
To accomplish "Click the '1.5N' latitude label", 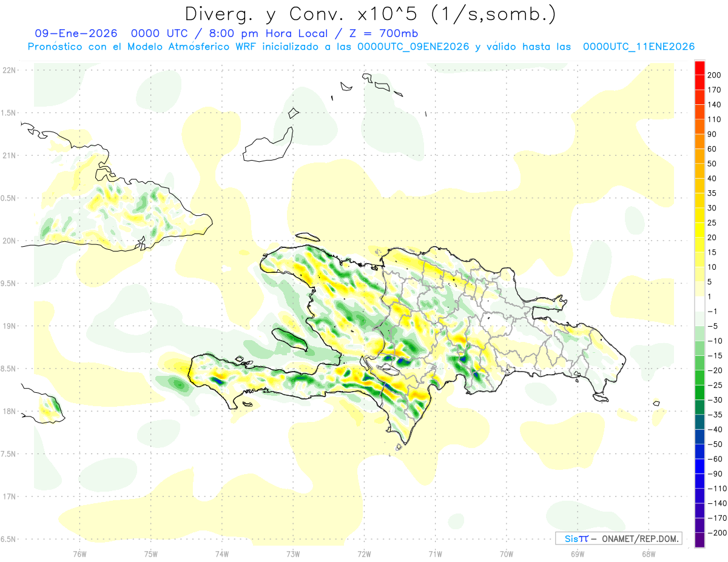I will [8, 113].
